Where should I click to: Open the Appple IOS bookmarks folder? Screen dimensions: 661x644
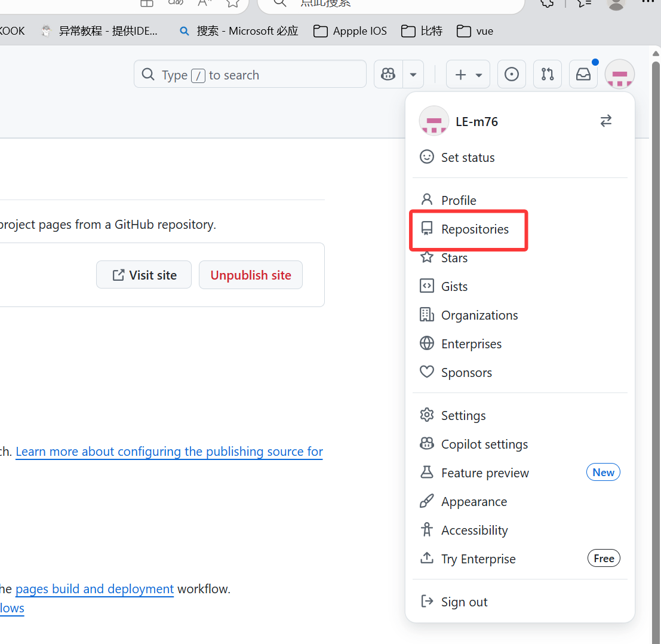(351, 31)
